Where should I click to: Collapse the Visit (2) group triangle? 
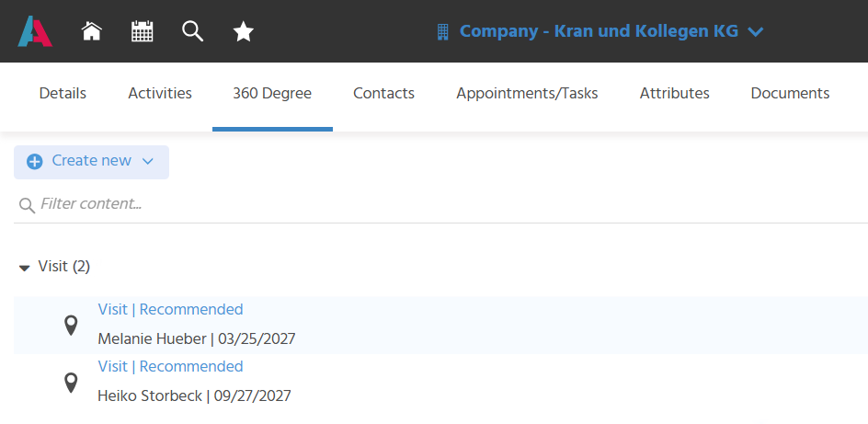click(x=24, y=269)
